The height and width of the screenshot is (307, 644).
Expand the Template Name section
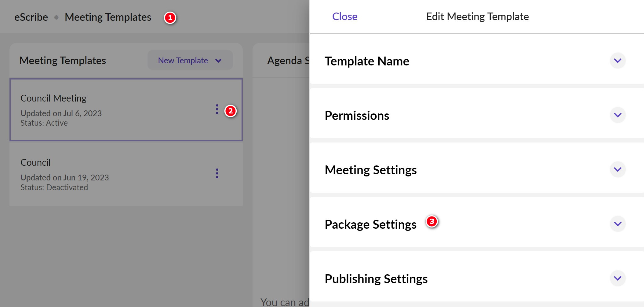(x=618, y=61)
